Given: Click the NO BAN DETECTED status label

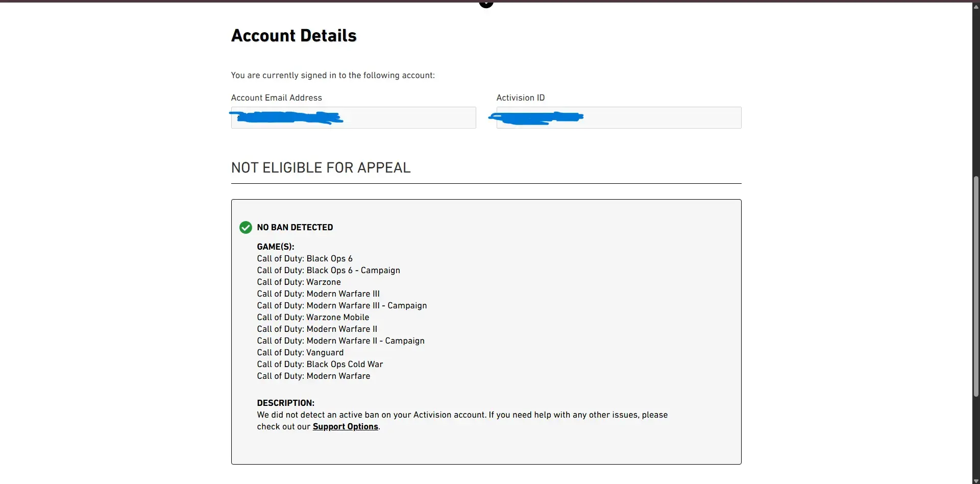Looking at the screenshot, I should coord(295,227).
